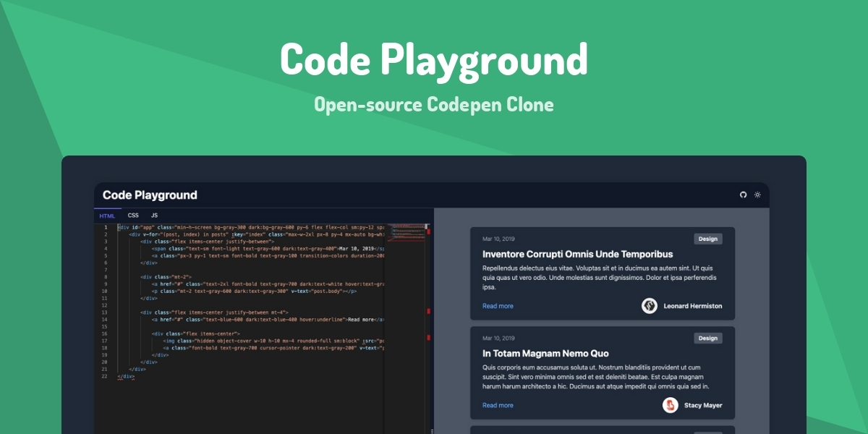Switch to the CSS tab

[x=132, y=215]
